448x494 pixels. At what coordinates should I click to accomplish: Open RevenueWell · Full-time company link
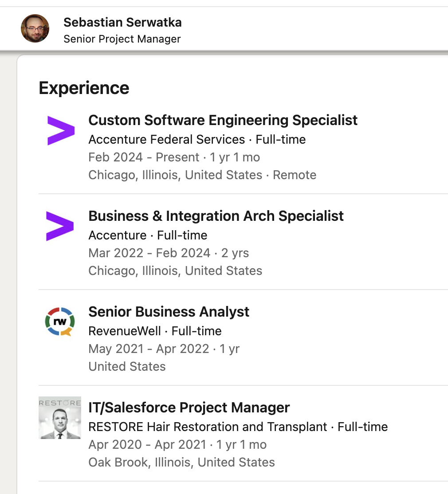click(x=155, y=331)
